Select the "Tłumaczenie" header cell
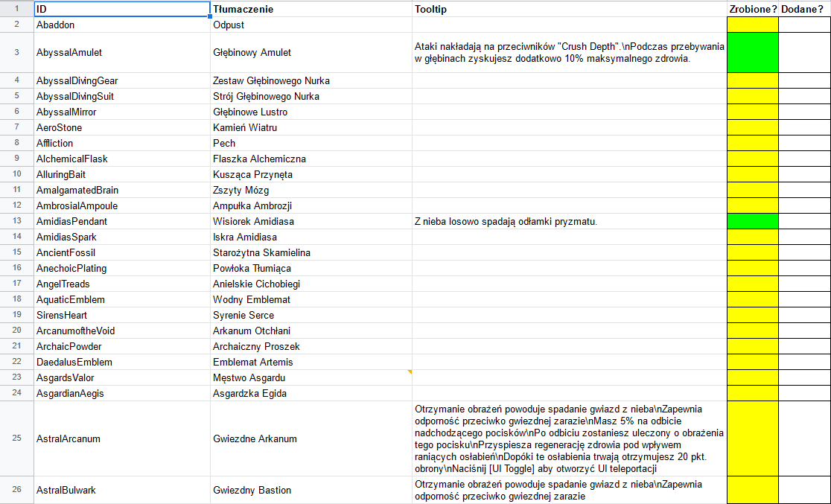831x504 pixels. [311, 9]
